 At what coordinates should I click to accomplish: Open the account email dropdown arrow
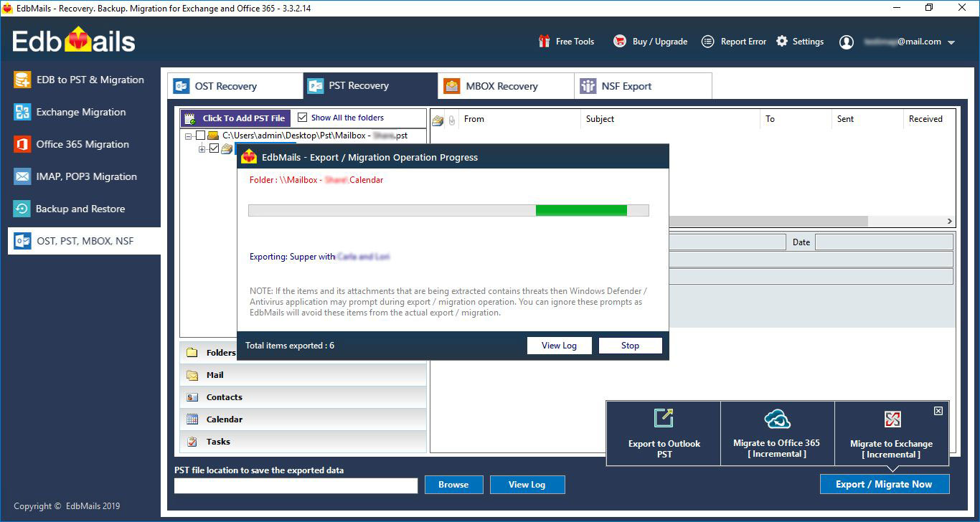click(x=951, y=43)
